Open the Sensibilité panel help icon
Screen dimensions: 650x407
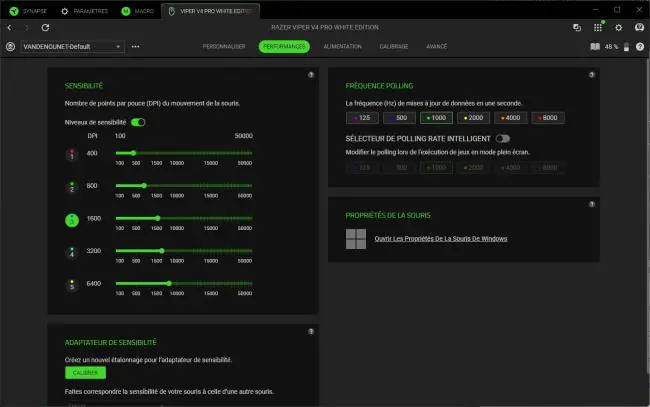(x=311, y=75)
